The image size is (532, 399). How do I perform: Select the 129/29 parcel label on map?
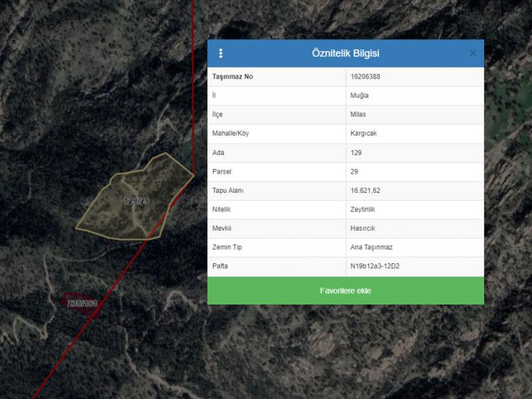click(x=136, y=200)
